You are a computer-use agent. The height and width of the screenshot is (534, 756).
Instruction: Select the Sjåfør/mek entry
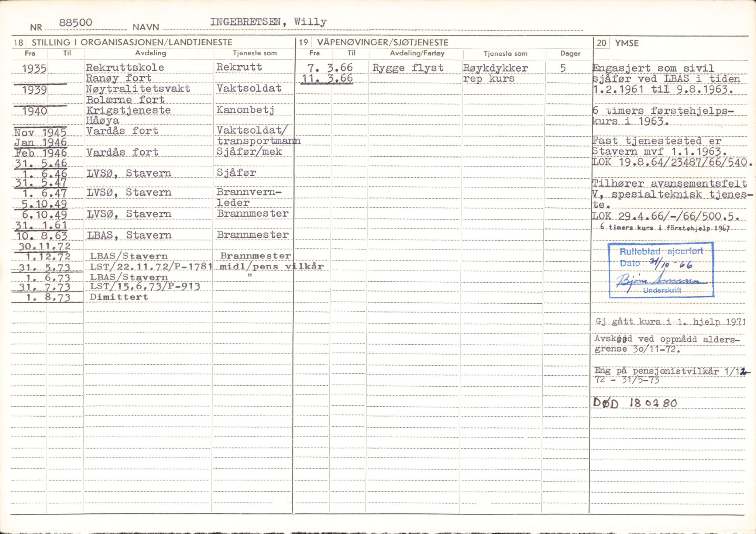pyautogui.click(x=250, y=152)
